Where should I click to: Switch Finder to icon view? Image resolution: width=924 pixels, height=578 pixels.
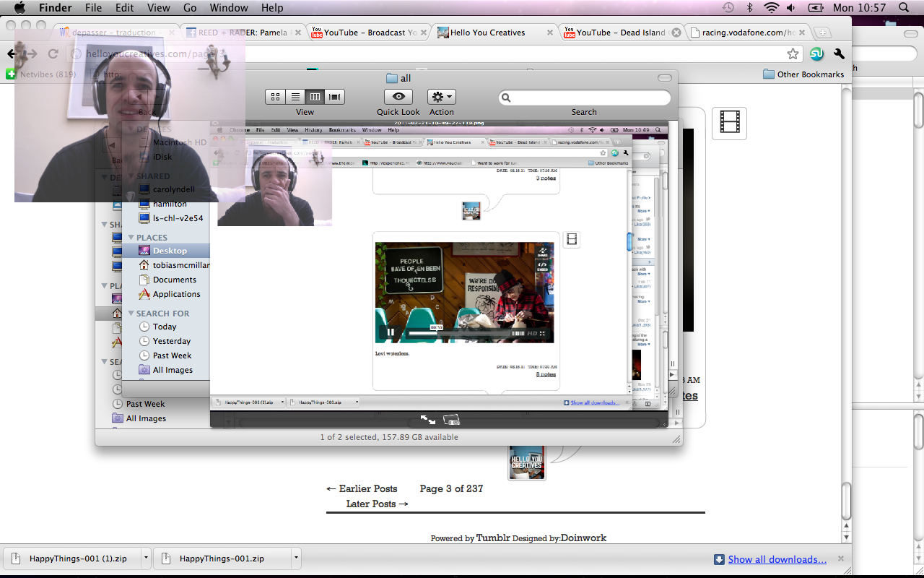tap(275, 97)
